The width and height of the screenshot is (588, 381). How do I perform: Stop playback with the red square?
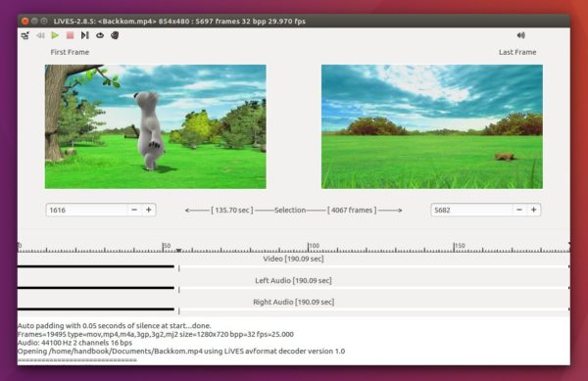pos(71,35)
